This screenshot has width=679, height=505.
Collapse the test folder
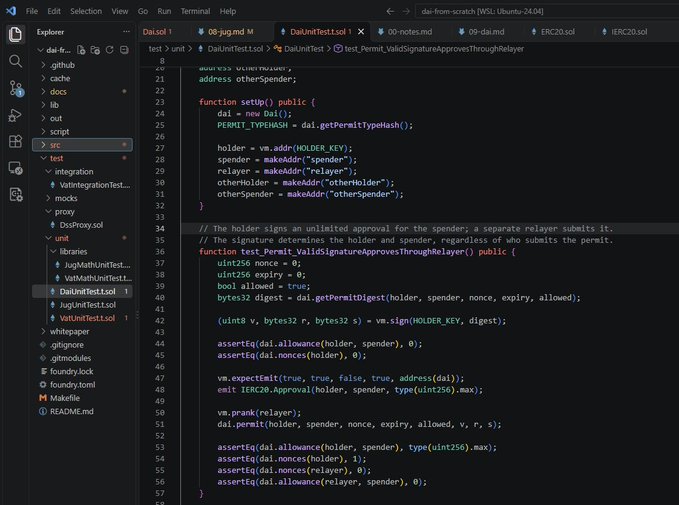[82, 158]
